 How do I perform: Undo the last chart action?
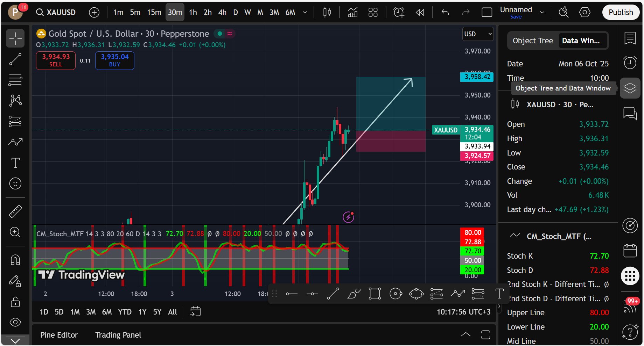pos(445,13)
